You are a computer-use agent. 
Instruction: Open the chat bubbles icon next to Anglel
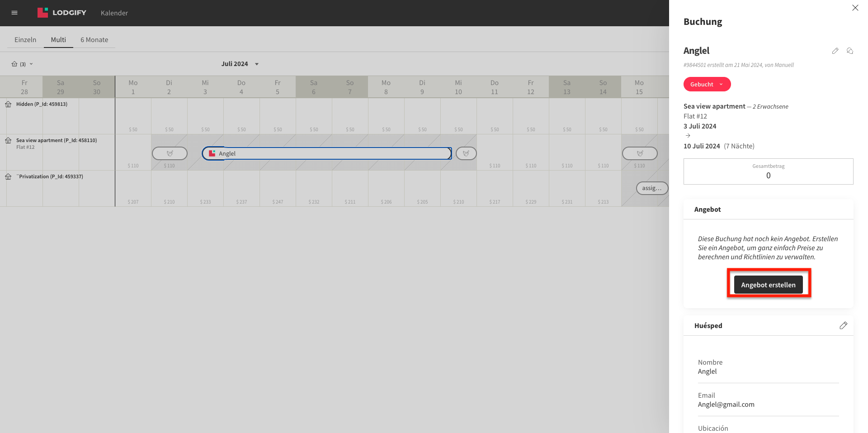tap(850, 51)
